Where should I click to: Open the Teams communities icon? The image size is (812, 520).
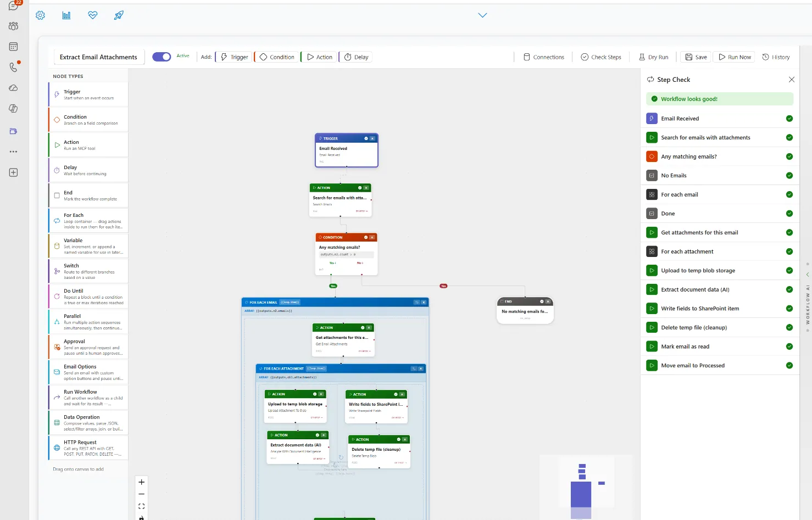click(14, 26)
